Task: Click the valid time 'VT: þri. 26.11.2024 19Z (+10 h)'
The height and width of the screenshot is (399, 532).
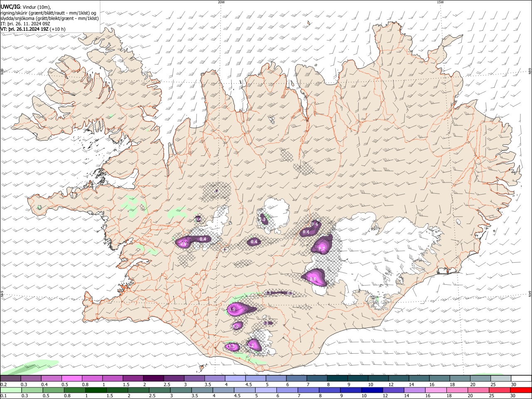Action: tap(33, 29)
